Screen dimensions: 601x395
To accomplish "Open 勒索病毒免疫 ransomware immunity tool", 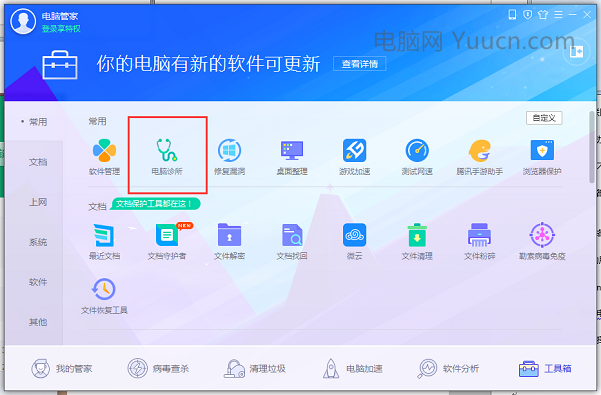I will tap(542, 241).
